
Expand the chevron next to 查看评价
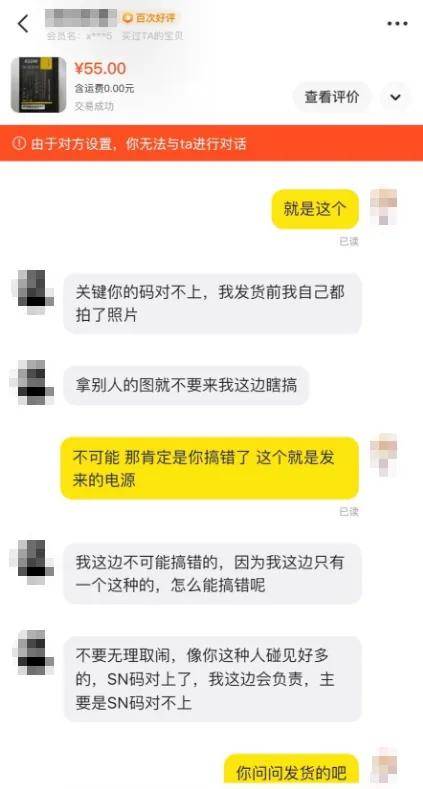point(395,97)
